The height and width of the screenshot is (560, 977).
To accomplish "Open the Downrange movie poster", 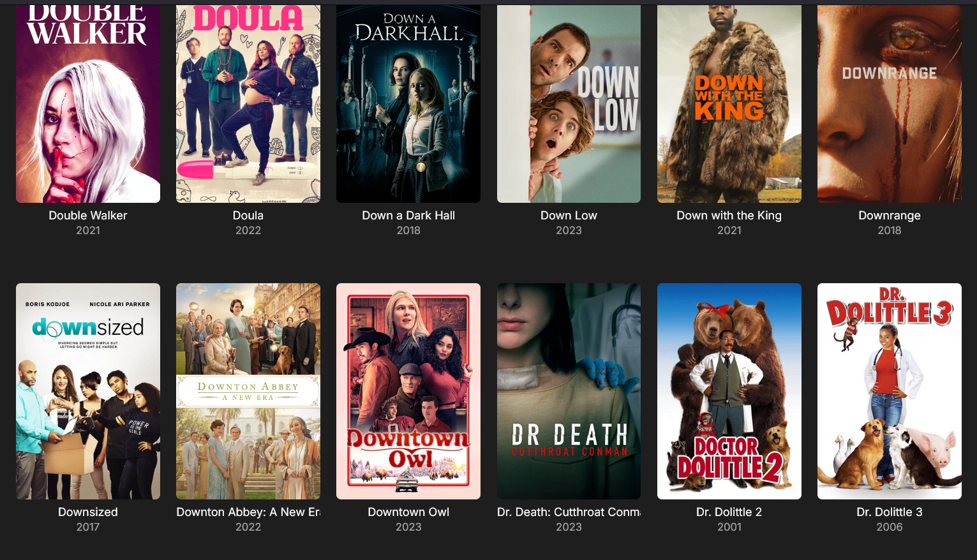I will tap(890, 104).
